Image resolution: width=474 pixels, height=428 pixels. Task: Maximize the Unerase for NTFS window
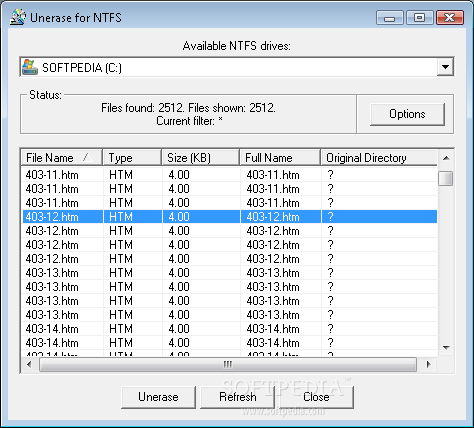coord(419,18)
